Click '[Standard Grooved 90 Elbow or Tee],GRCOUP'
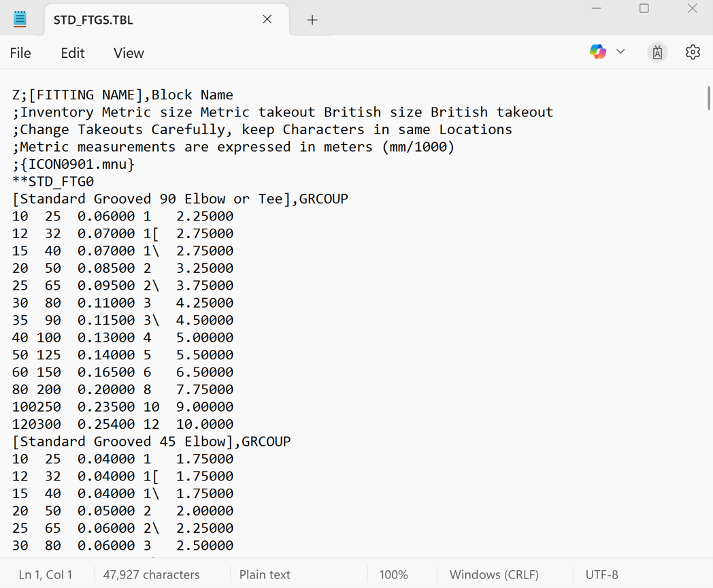 [180, 199]
